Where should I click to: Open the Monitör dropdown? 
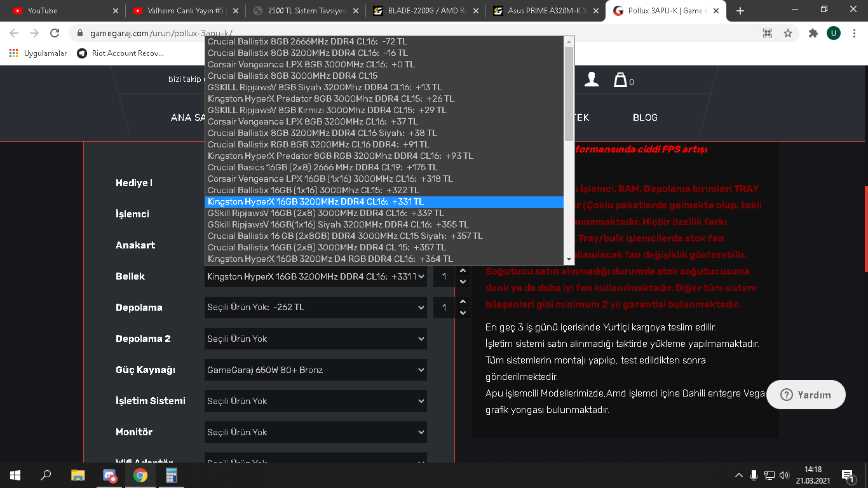coord(316,432)
